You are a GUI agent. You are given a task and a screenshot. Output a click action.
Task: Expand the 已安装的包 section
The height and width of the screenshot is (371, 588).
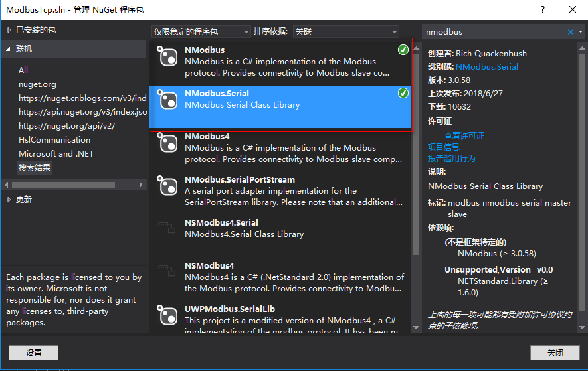coord(9,30)
